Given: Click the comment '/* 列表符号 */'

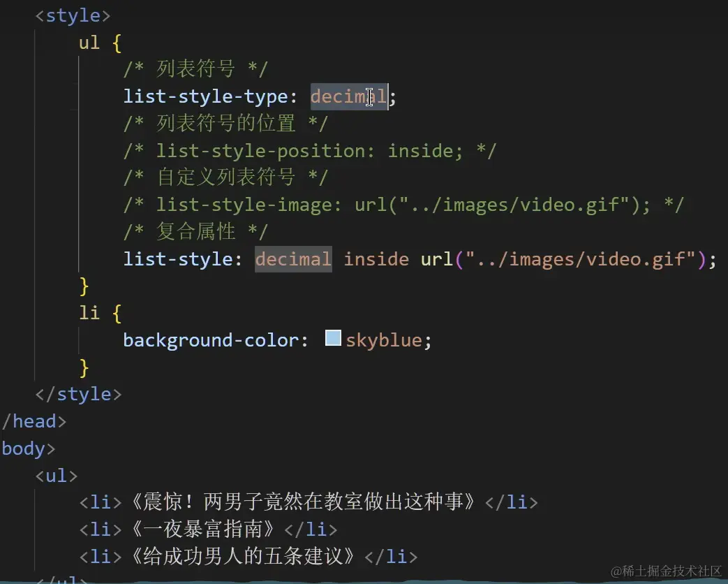Looking at the screenshot, I should 195,69.
